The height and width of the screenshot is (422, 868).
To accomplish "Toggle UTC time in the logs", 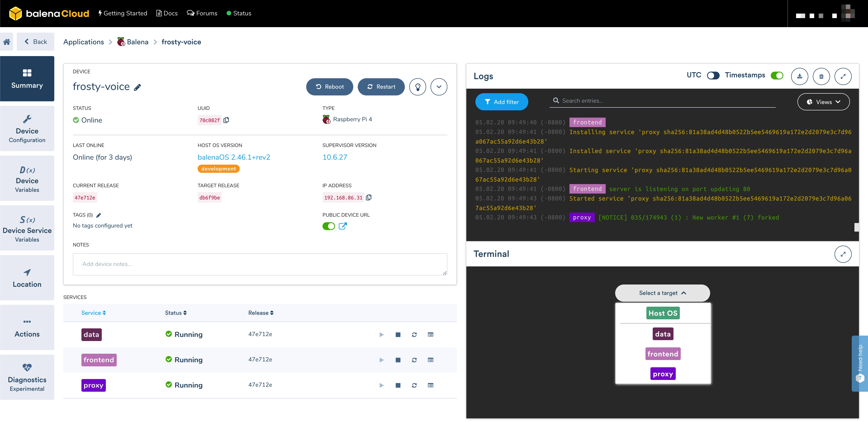I will [x=713, y=76].
